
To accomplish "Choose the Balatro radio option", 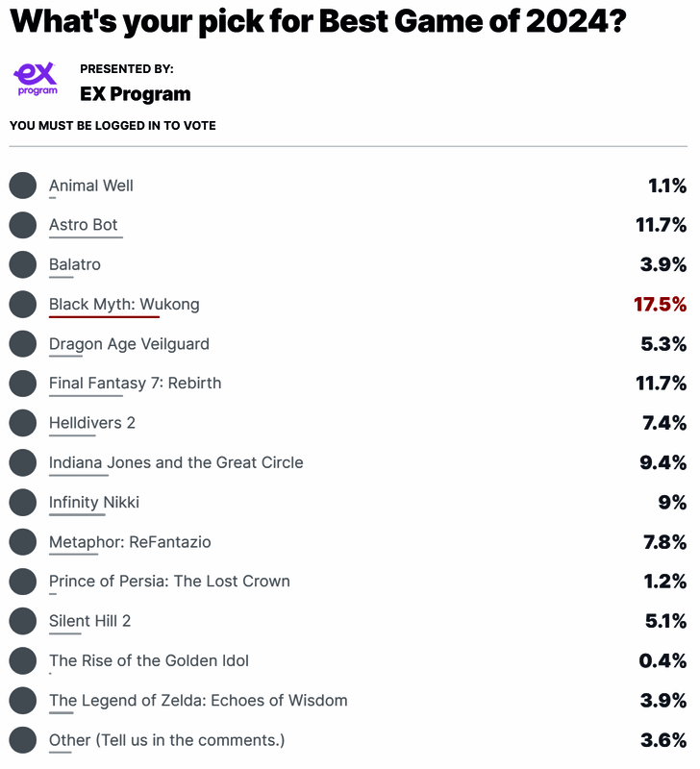I will click(x=23, y=264).
